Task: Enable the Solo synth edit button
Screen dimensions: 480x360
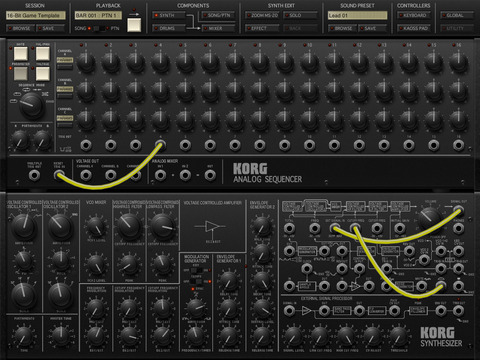Action: click(300, 15)
